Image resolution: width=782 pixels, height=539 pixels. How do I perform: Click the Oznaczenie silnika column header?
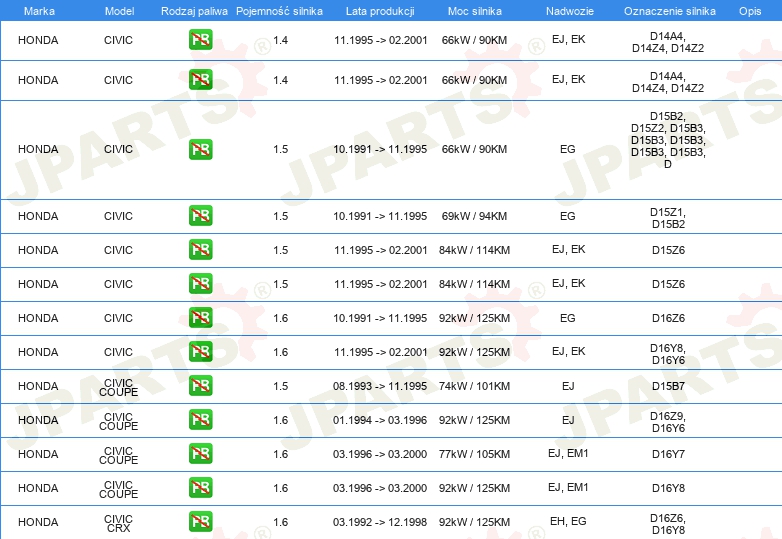(669, 11)
